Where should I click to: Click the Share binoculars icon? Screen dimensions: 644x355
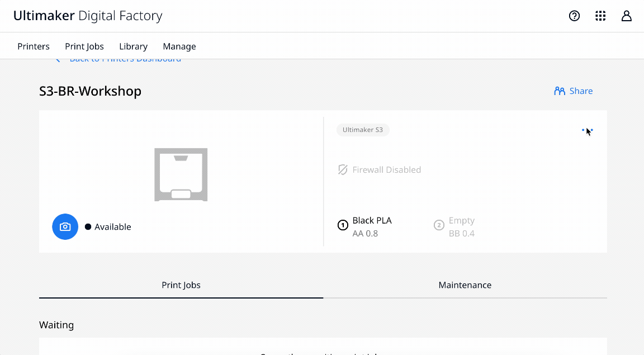(558, 91)
